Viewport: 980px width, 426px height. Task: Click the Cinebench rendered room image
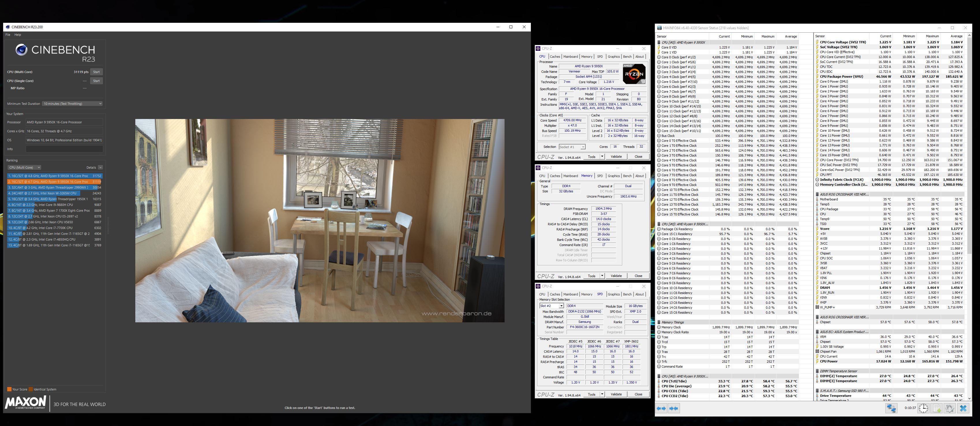coord(320,220)
